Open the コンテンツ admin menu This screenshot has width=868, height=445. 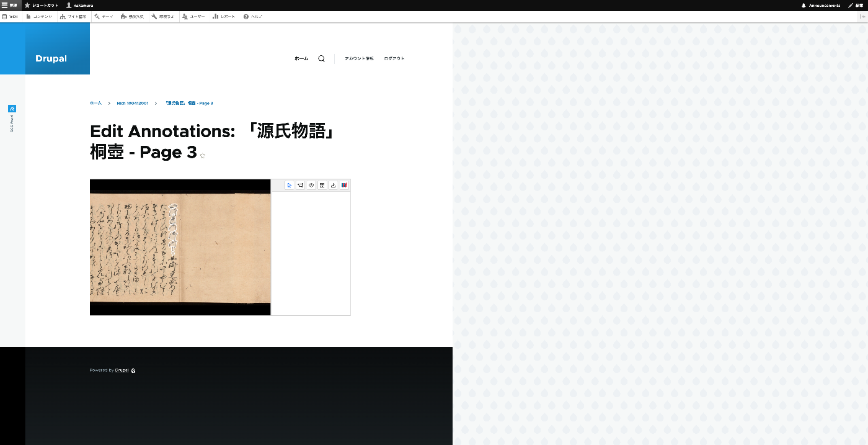[39, 17]
